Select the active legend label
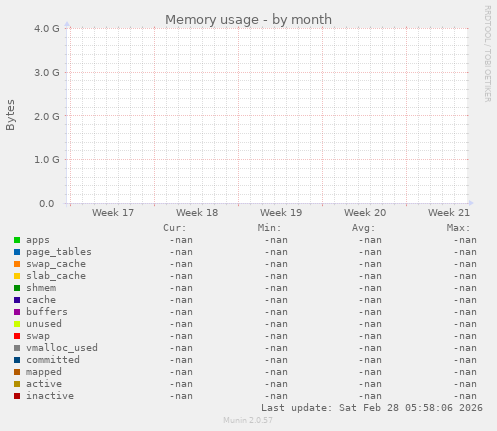Screen dimensions: 497x431 [x=44, y=384]
